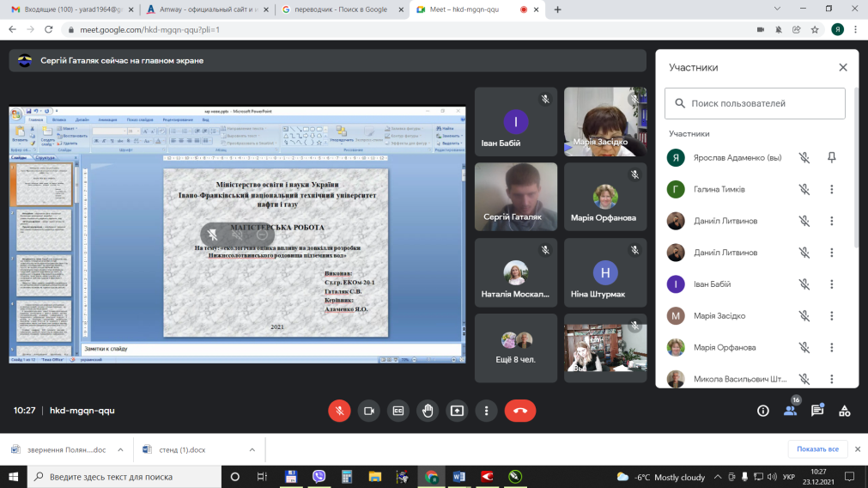Screen dimensions: 868x488
Task: Toggle the camera on or off
Action: tap(368, 411)
